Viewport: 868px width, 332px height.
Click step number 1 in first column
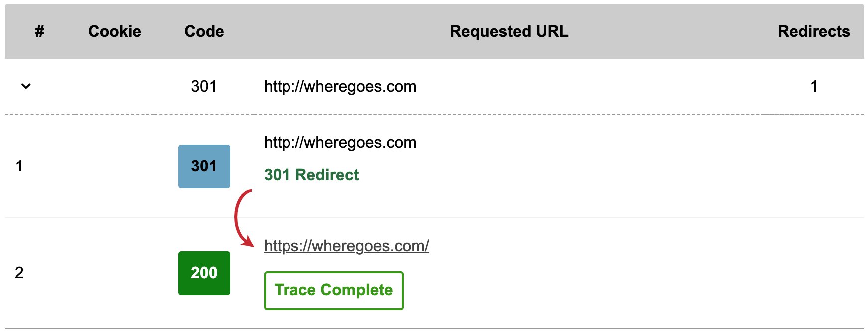click(19, 166)
